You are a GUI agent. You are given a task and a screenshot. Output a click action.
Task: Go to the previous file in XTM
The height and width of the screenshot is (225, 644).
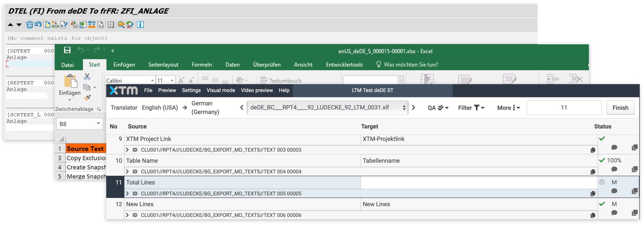241,108
